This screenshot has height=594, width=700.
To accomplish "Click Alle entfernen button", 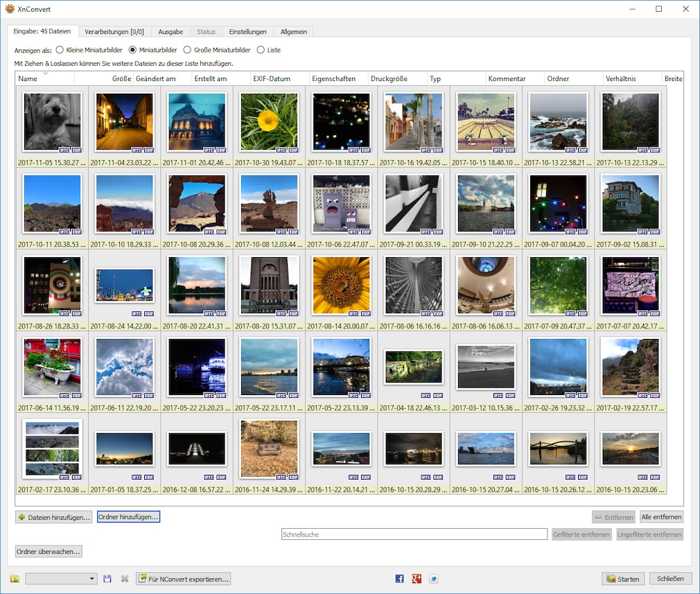I will tap(661, 517).
